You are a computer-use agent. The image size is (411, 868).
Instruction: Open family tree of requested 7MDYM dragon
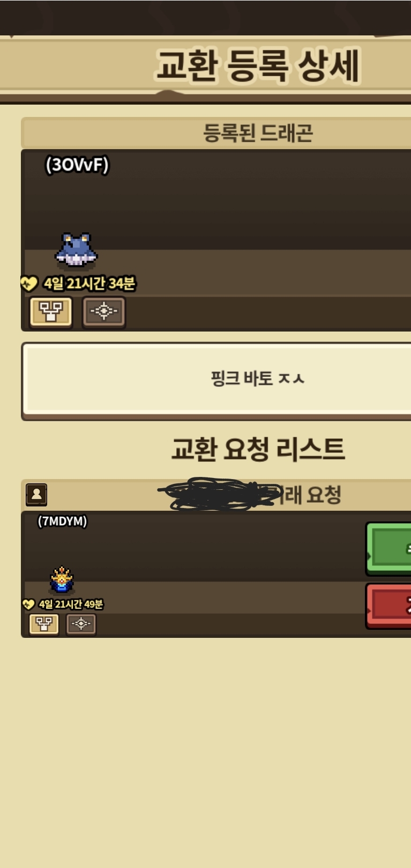point(44,624)
